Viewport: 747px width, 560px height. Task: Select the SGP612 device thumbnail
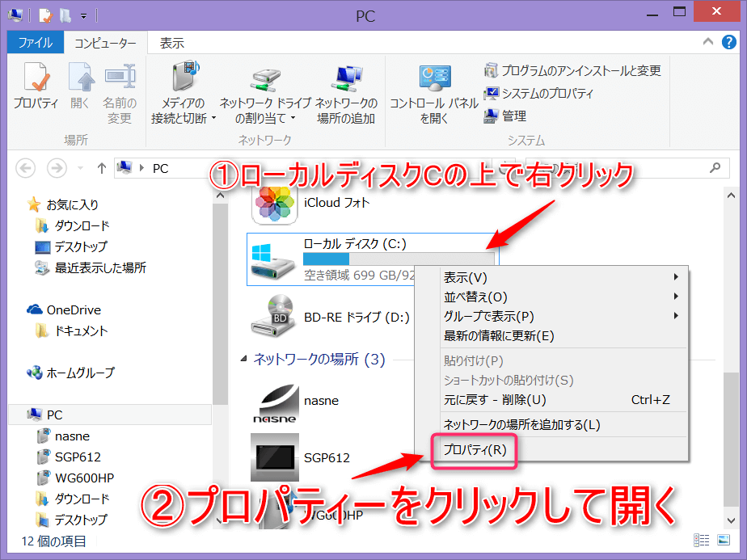click(x=276, y=457)
